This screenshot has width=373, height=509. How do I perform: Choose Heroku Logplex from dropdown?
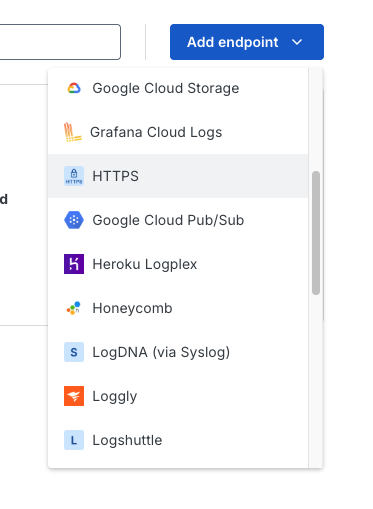[x=178, y=264]
